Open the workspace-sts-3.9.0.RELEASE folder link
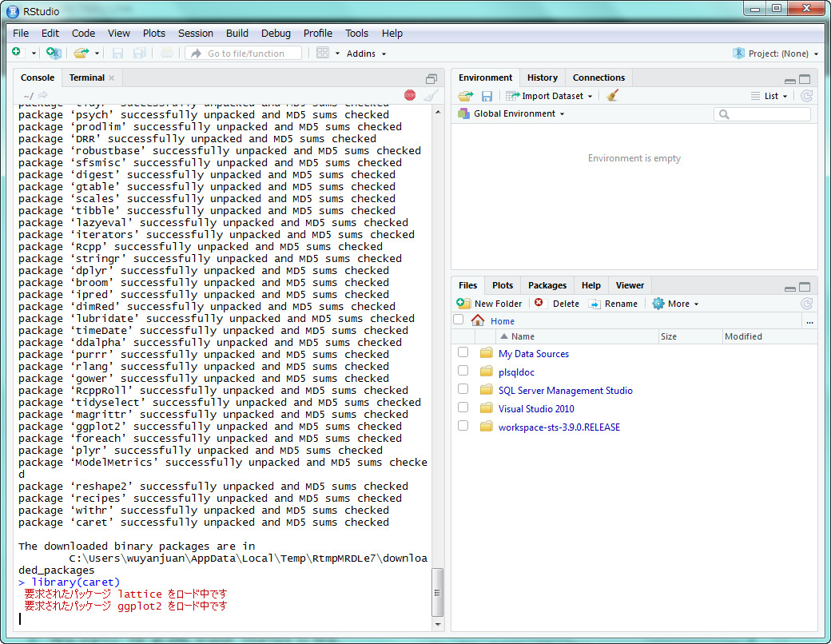The height and width of the screenshot is (644, 831). (x=559, y=427)
